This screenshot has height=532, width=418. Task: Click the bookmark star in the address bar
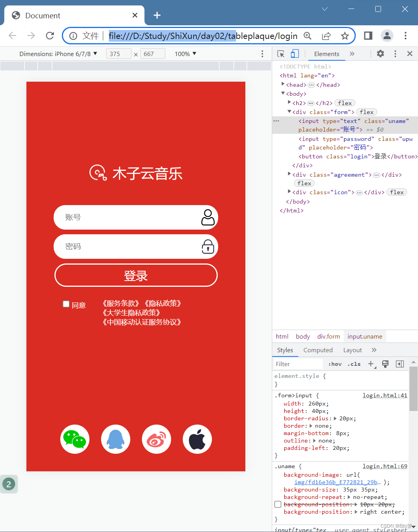345,35
